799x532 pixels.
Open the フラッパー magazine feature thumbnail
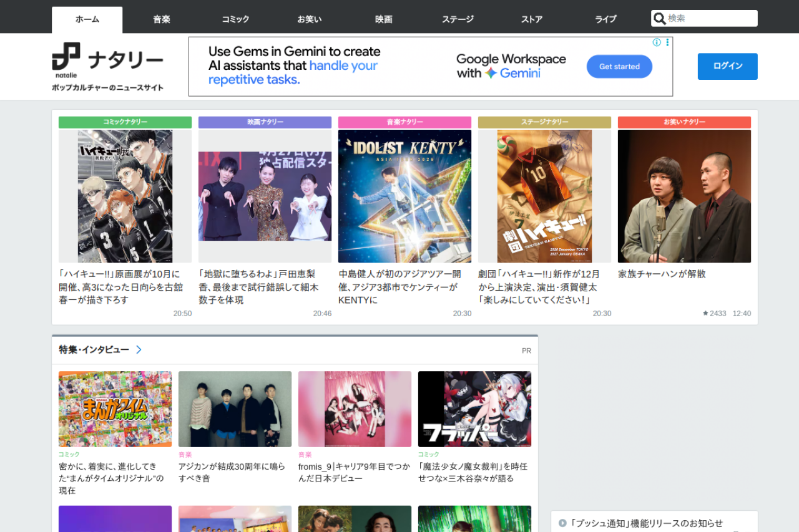click(474, 409)
